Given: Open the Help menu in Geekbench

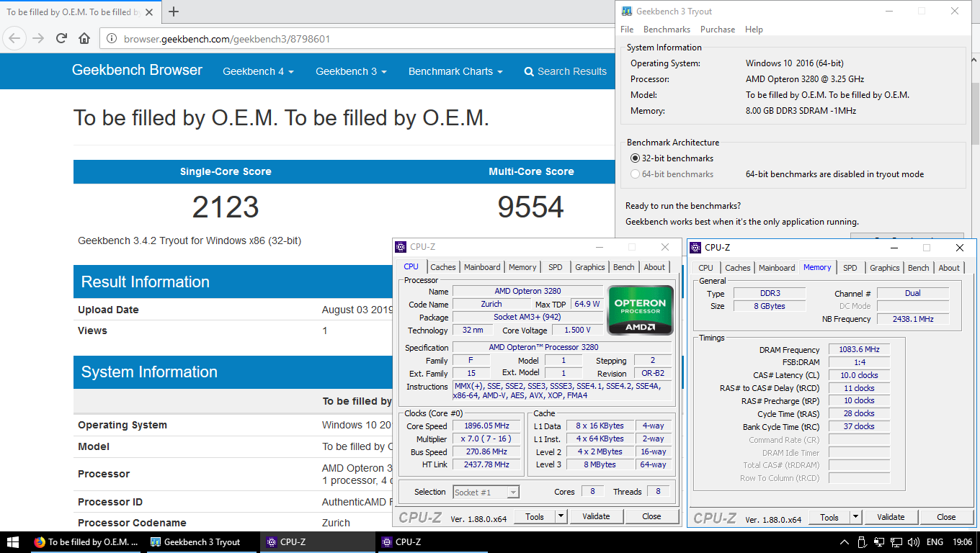Looking at the screenshot, I should click(754, 30).
